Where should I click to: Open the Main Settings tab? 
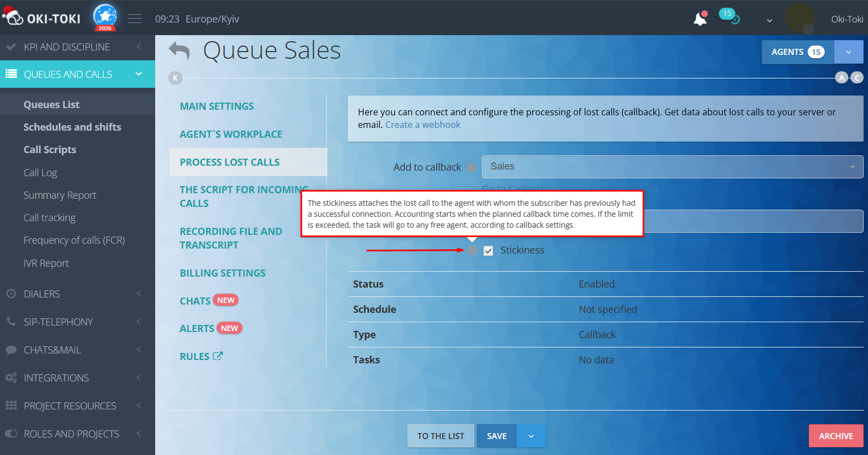pos(217,106)
